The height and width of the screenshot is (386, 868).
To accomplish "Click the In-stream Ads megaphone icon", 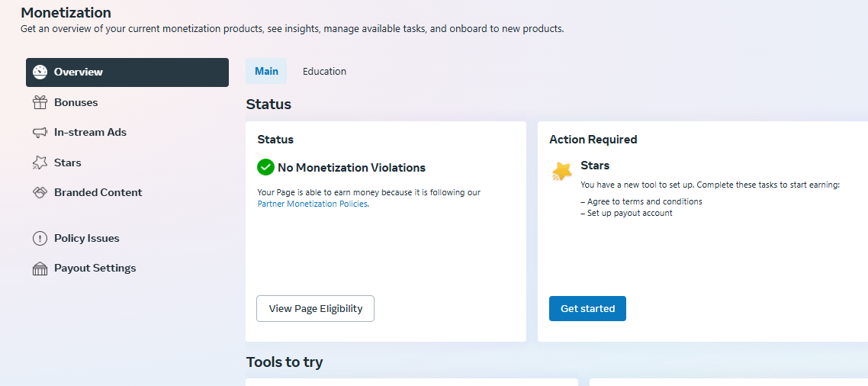I will coord(40,133).
